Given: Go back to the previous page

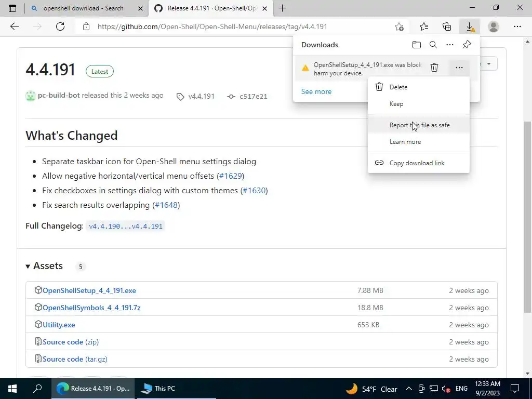Looking at the screenshot, I should (x=14, y=26).
